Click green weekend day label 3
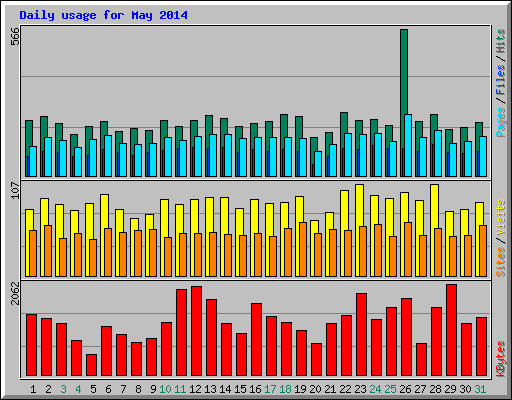This screenshot has height=400, width=512. coord(63,389)
